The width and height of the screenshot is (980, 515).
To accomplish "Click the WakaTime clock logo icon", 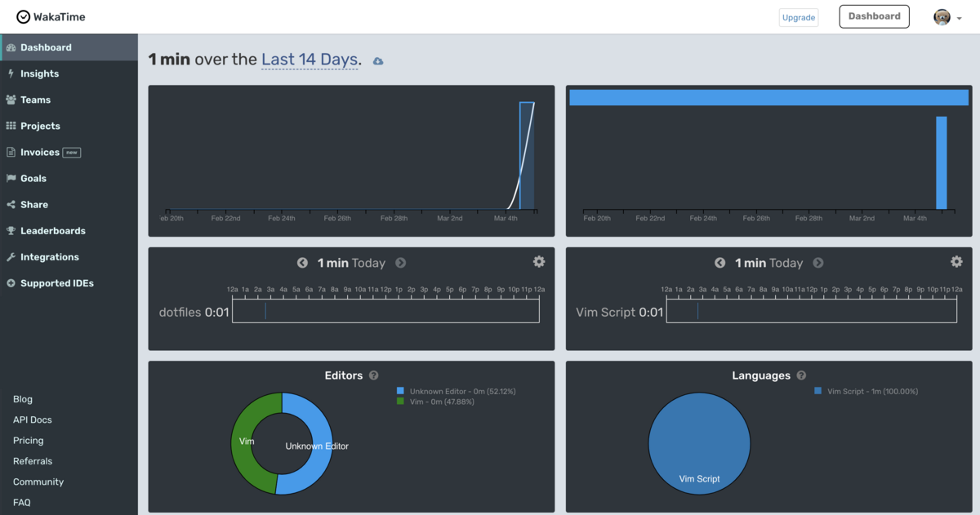I will click(x=24, y=17).
